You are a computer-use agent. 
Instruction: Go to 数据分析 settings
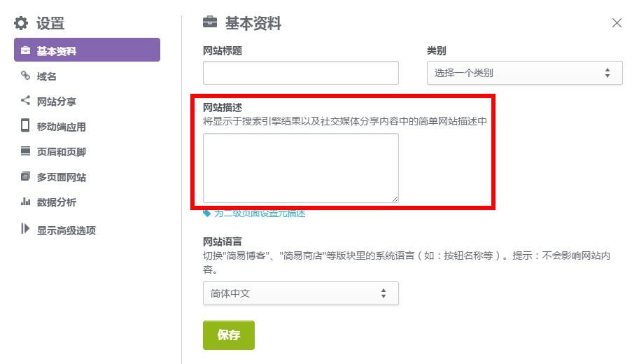[x=57, y=202]
